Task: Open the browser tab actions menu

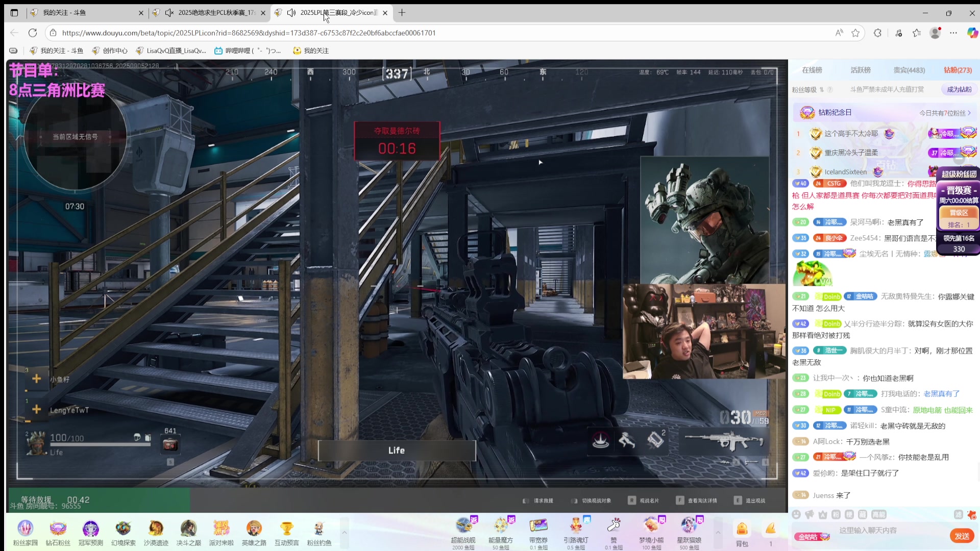Action: point(14,13)
